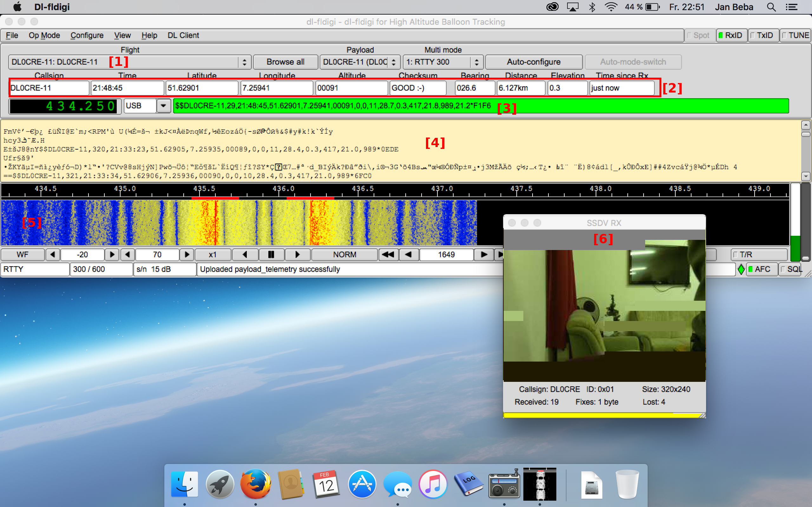
Task: Click the left arrow next to x1
Action: [245, 254]
